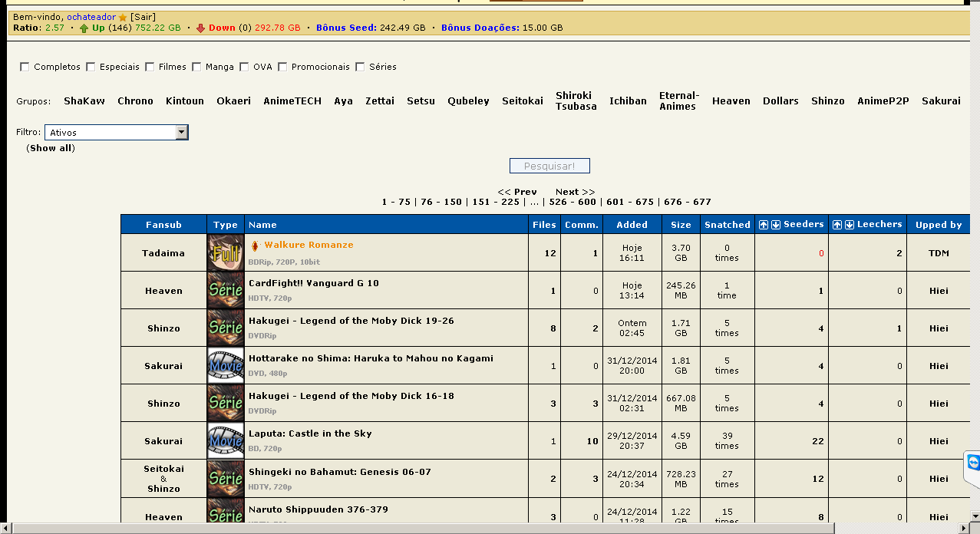Open Laputa: Castle in the Sky torrent
This screenshot has width=980, height=534.
point(310,433)
